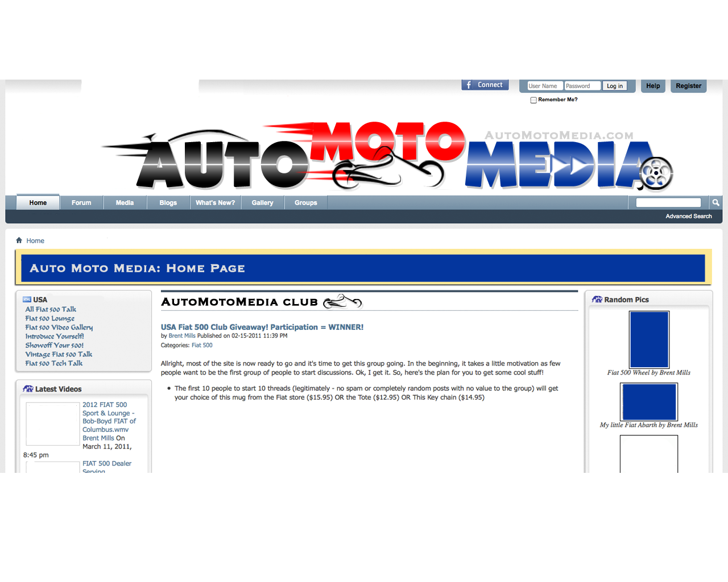
Task: Click the USA section icon
Action: tap(27, 300)
